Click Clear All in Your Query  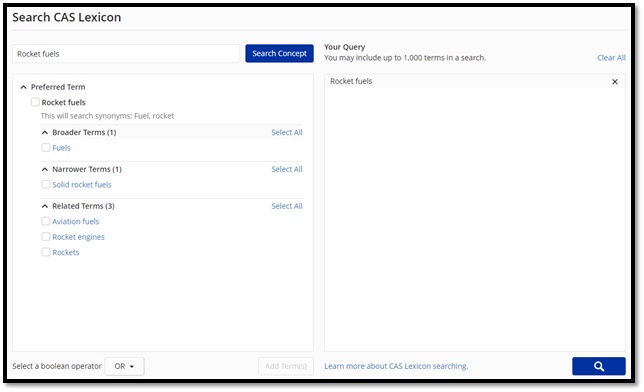[x=611, y=58]
